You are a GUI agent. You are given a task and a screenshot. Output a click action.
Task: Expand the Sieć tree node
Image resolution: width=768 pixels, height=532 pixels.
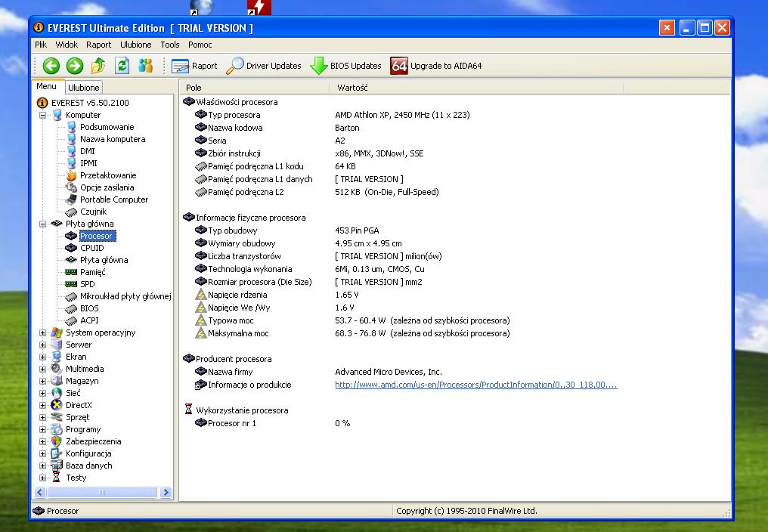coord(42,394)
